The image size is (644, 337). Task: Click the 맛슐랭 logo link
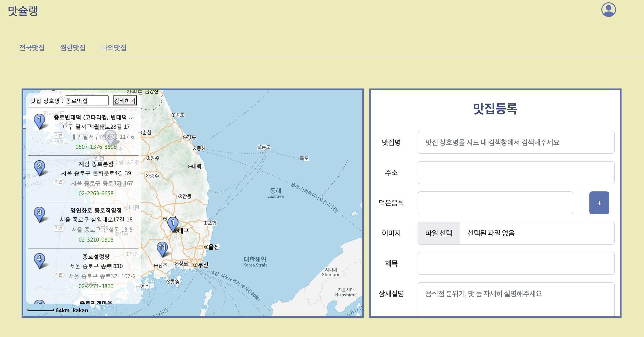click(x=23, y=11)
